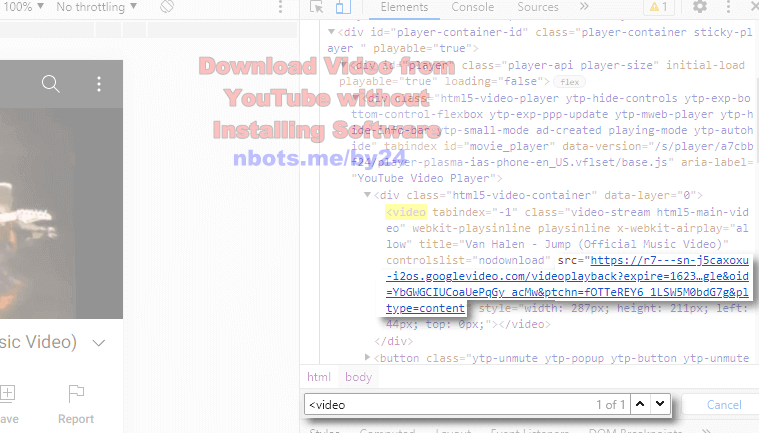The image size is (759, 433).
Task: Click the title "Van Halen - Jump" attribute
Action: pyautogui.click(x=574, y=244)
